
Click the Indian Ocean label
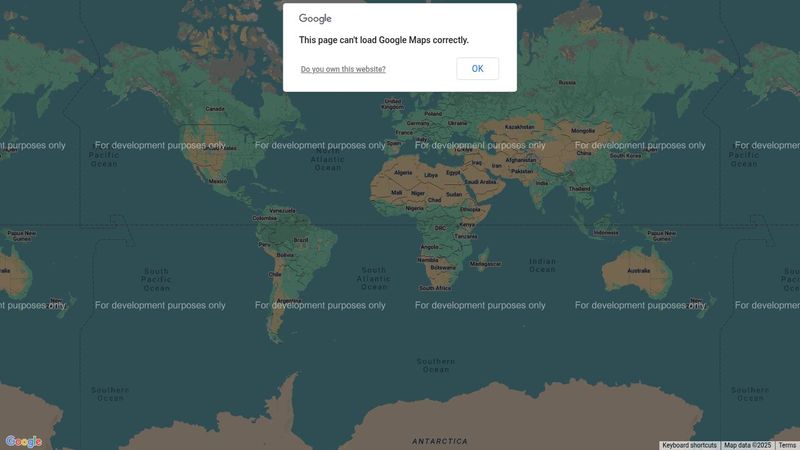[542, 265]
